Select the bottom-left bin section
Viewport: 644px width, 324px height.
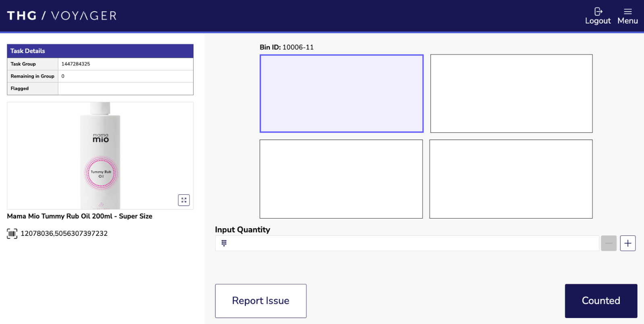[x=341, y=179]
